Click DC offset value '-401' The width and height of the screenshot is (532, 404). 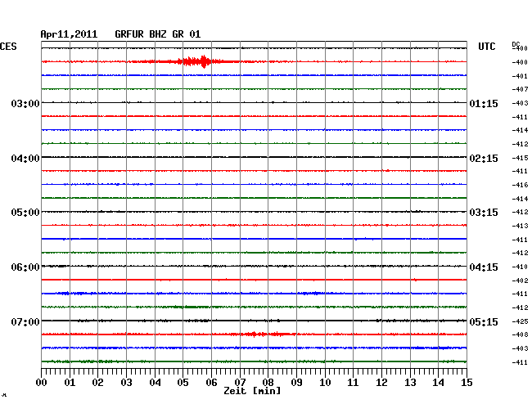tap(520, 76)
